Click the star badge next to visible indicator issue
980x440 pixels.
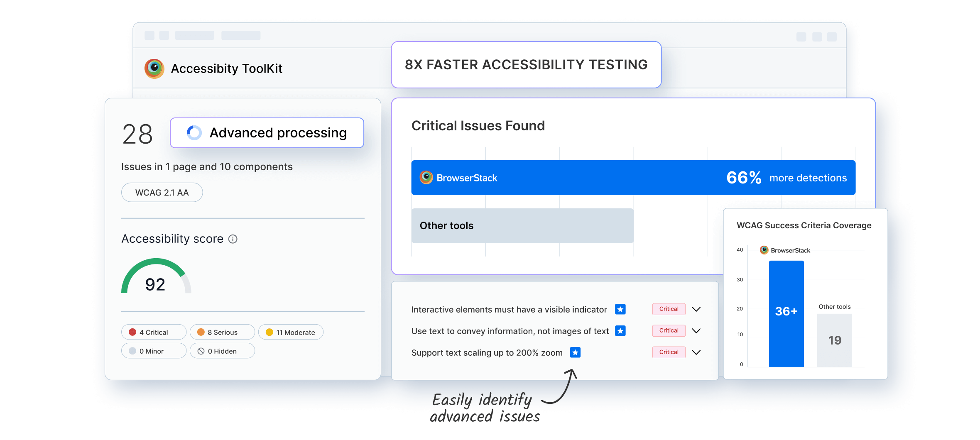click(620, 309)
